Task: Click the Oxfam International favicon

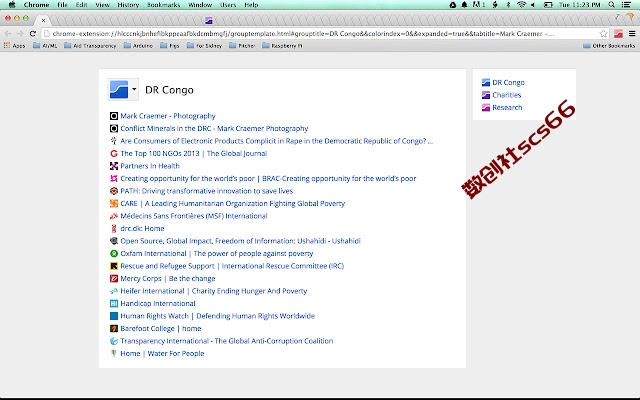Action: pyautogui.click(x=114, y=253)
